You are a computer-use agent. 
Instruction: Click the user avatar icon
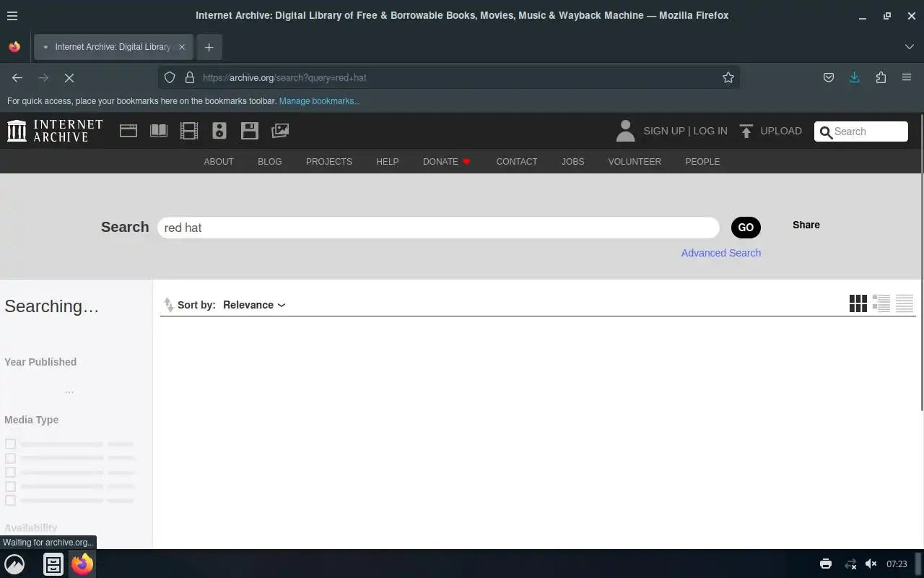[625, 131]
